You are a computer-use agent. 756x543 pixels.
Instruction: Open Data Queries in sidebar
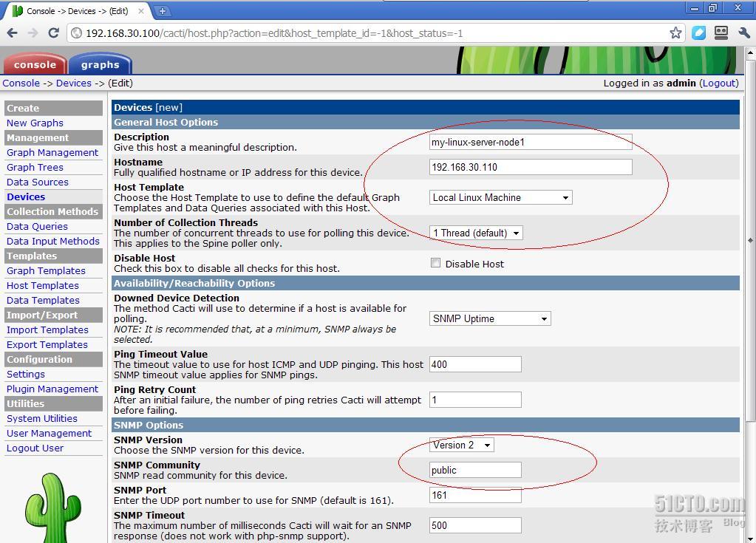pyautogui.click(x=37, y=227)
